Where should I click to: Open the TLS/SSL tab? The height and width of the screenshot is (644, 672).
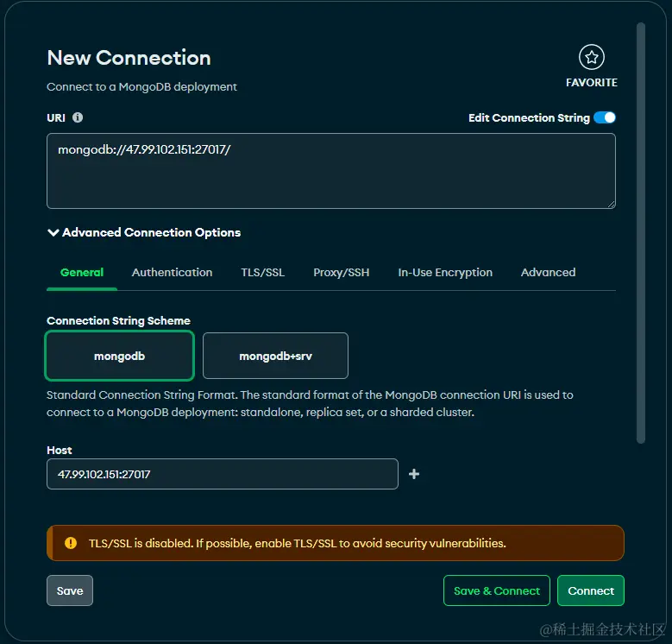[263, 273]
